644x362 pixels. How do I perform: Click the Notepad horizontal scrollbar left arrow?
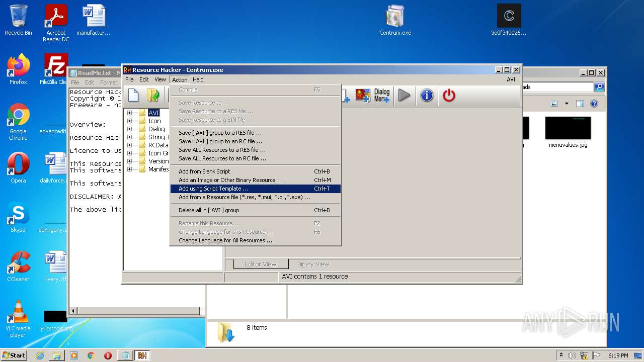pyautogui.click(x=73, y=311)
